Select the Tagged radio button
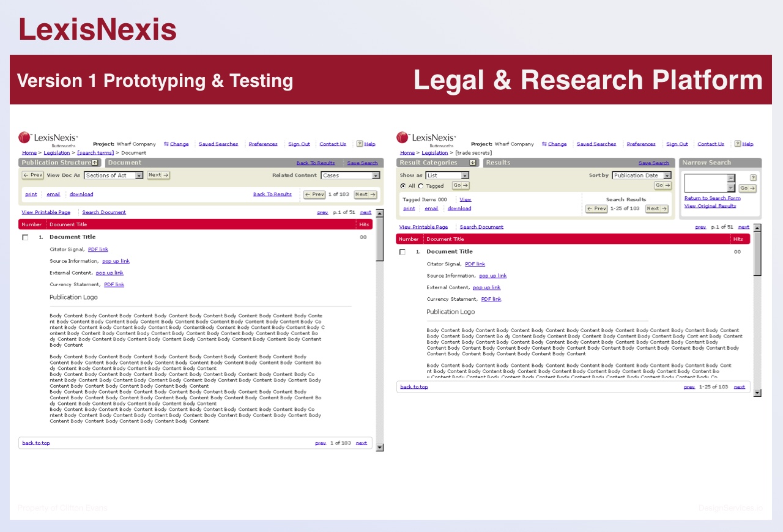The width and height of the screenshot is (783, 532). point(420,186)
